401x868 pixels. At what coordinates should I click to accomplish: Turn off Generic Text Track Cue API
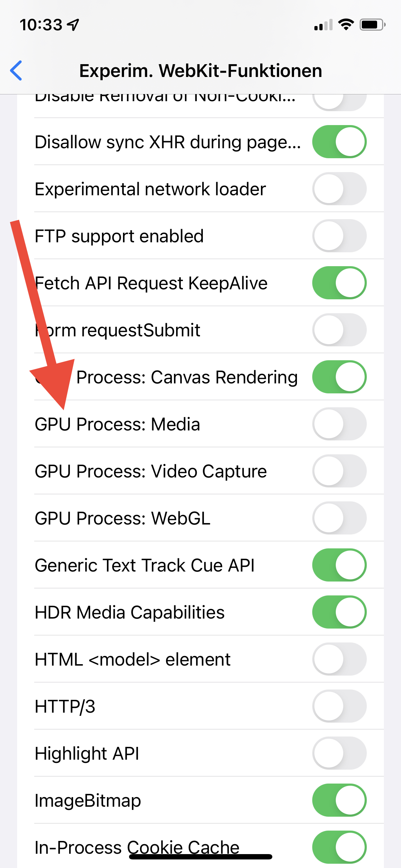click(x=339, y=565)
